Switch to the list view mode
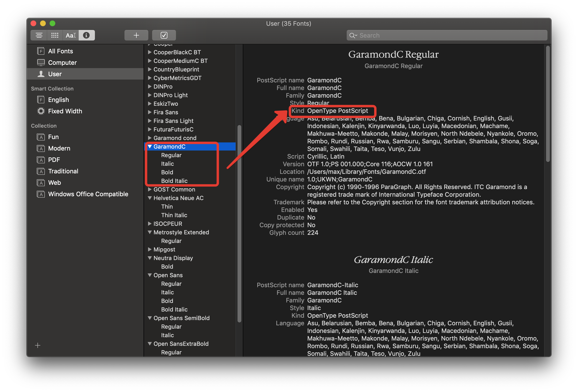The image size is (578, 392). pos(39,35)
